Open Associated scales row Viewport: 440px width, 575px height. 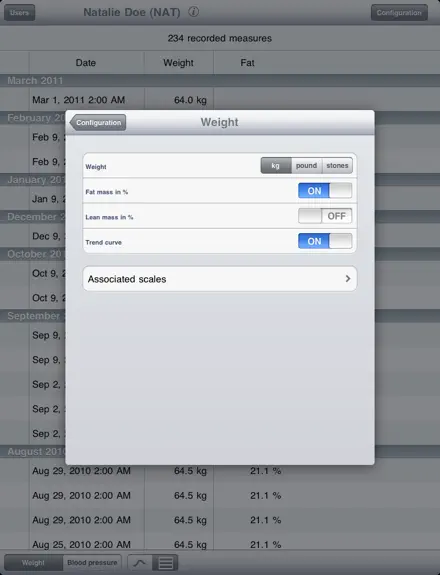pos(220,279)
